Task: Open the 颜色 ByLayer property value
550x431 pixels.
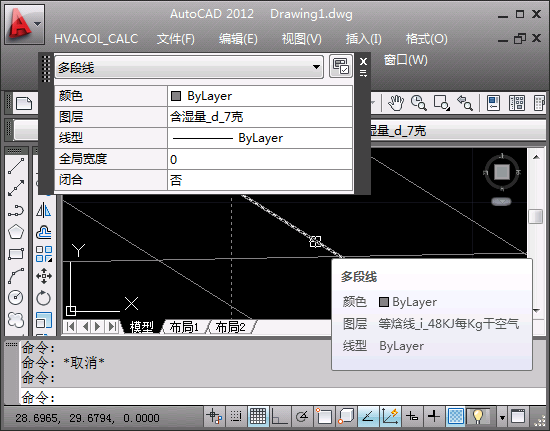Action: 260,96
